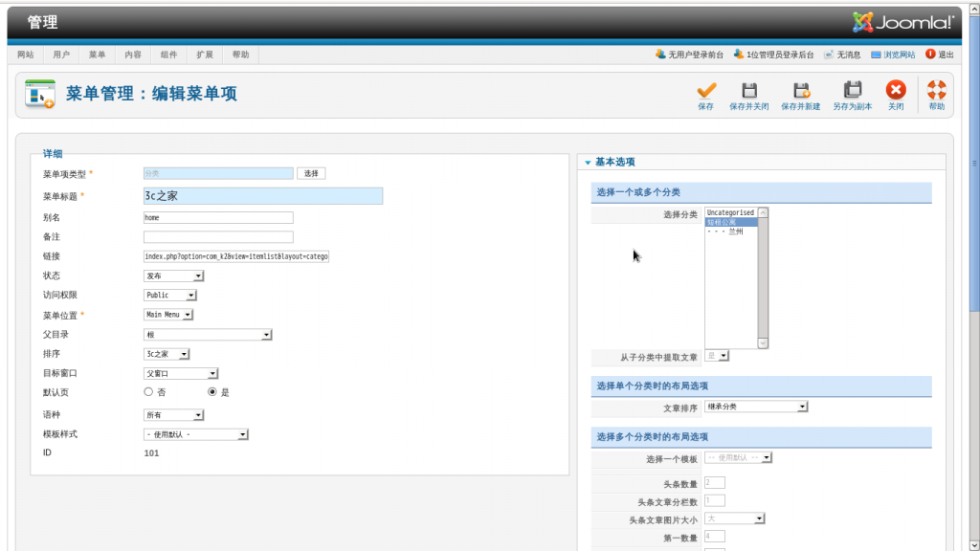
Task: Click Save & New icon
Action: 801,91
